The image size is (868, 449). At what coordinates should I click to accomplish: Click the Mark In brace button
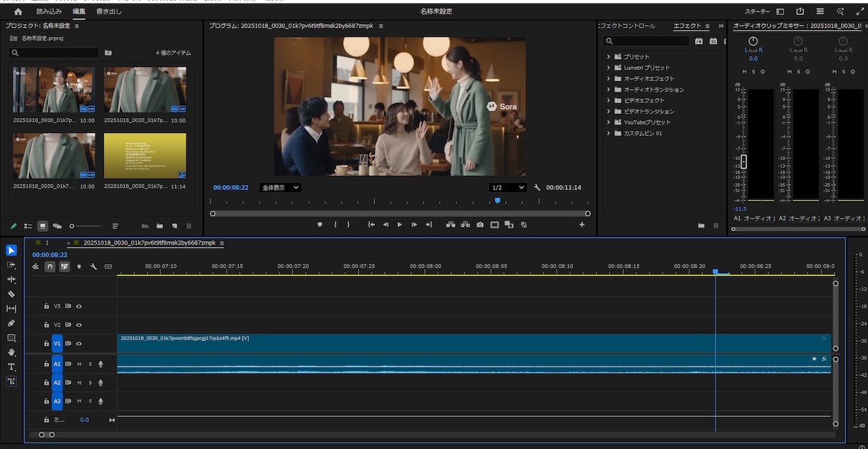[x=335, y=225]
